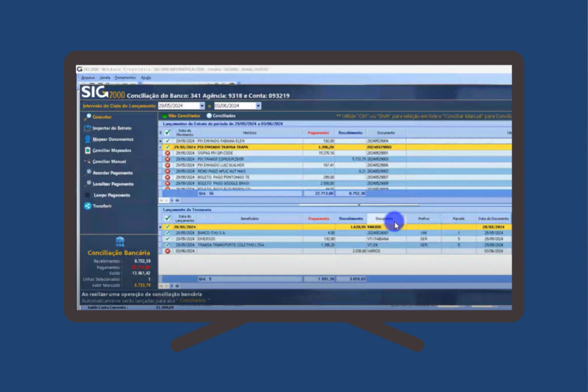
Task: Click the Histórico column header
Action: pyautogui.click(x=249, y=133)
